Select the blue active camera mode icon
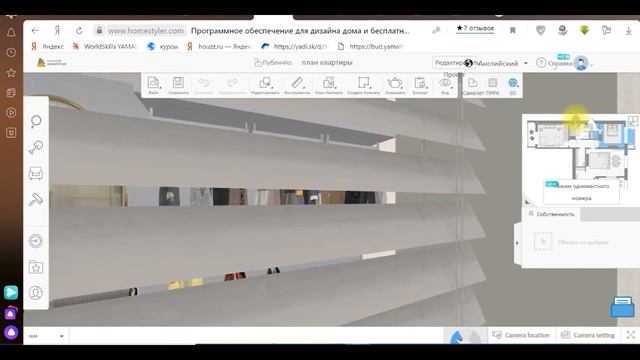The image size is (640, 360). [457, 337]
